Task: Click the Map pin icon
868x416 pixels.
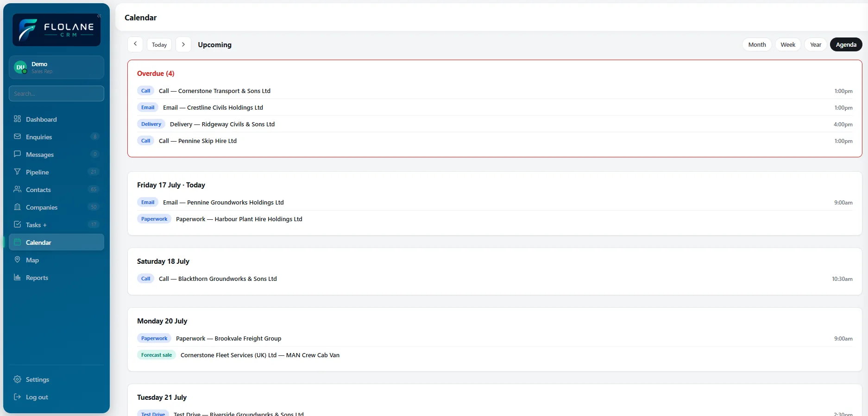Action: [x=17, y=260]
